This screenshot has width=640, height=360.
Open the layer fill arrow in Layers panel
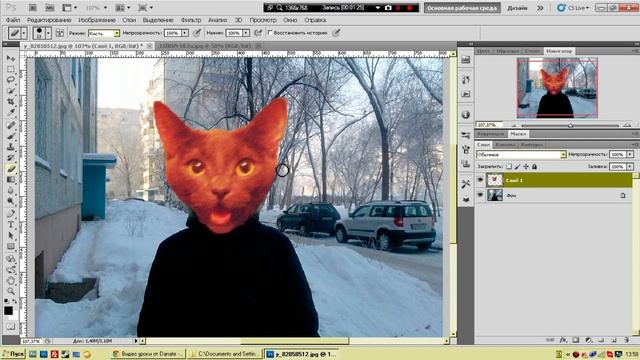[630, 167]
